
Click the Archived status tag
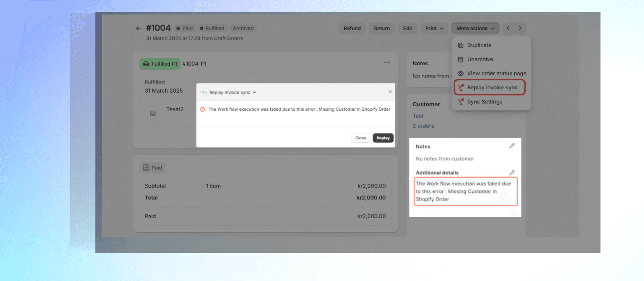pyautogui.click(x=243, y=28)
